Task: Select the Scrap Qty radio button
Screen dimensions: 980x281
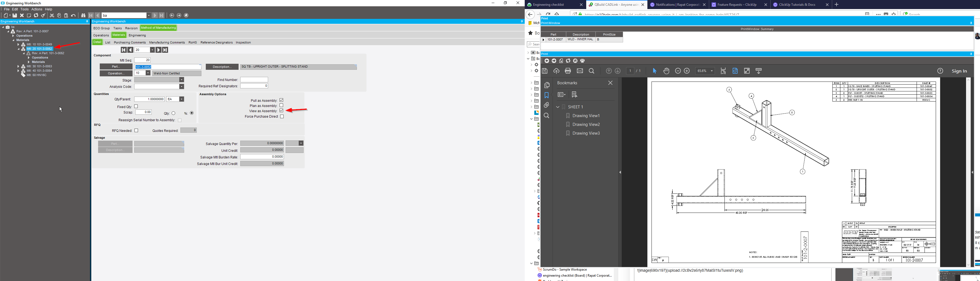Action: pyautogui.click(x=174, y=113)
